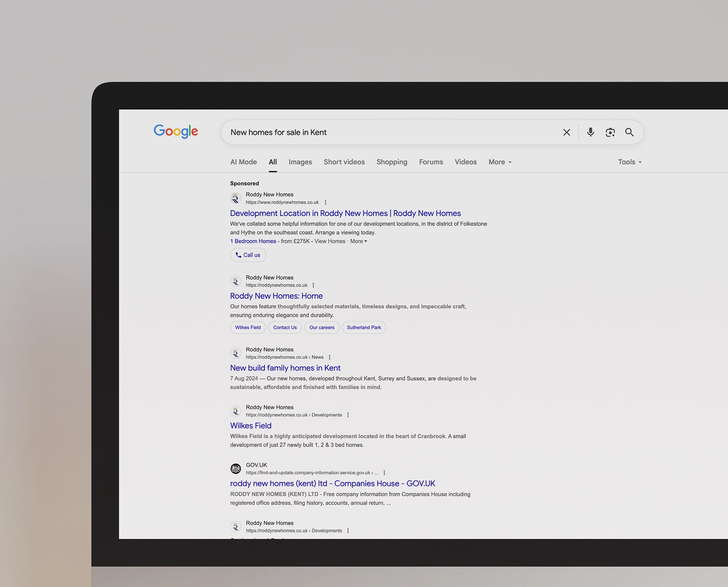Open Google Lens image search

coord(610,132)
